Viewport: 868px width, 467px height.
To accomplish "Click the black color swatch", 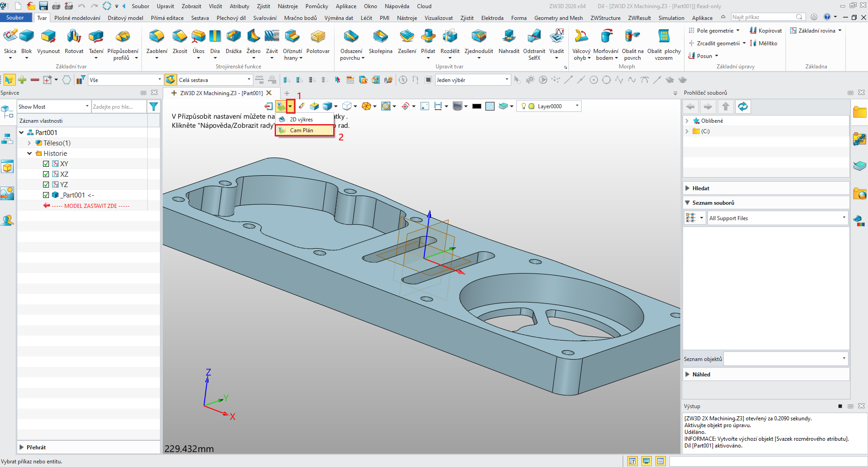I will click(x=477, y=106).
